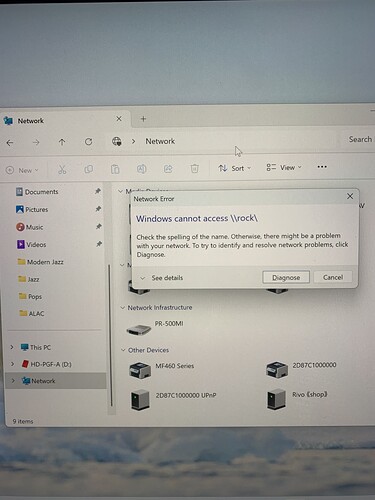
Task: Open Videos in the sidebar
Action: [31, 244]
